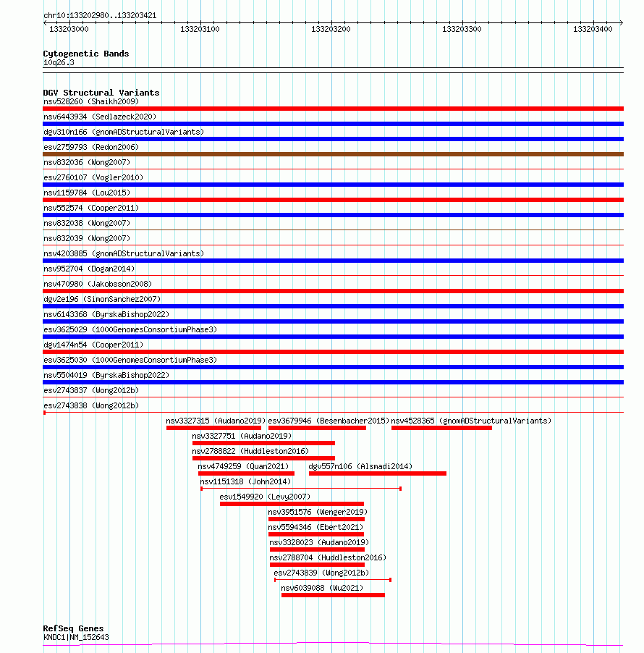Click thin line feature of nsv1151318
The image size is (644, 653).
coord(301,489)
